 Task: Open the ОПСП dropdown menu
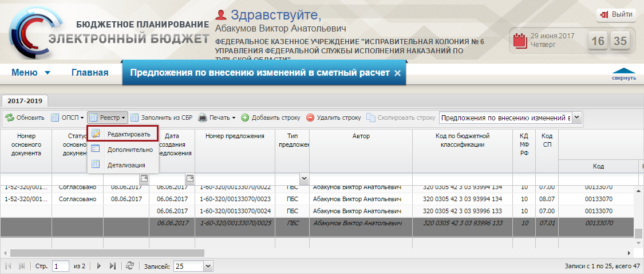(68, 118)
